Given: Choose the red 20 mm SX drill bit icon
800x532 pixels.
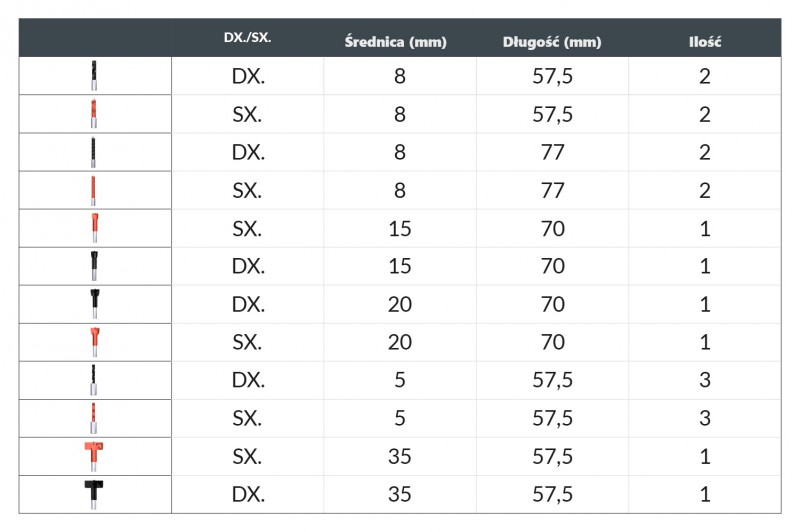Looking at the screenshot, I should pos(93,342).
